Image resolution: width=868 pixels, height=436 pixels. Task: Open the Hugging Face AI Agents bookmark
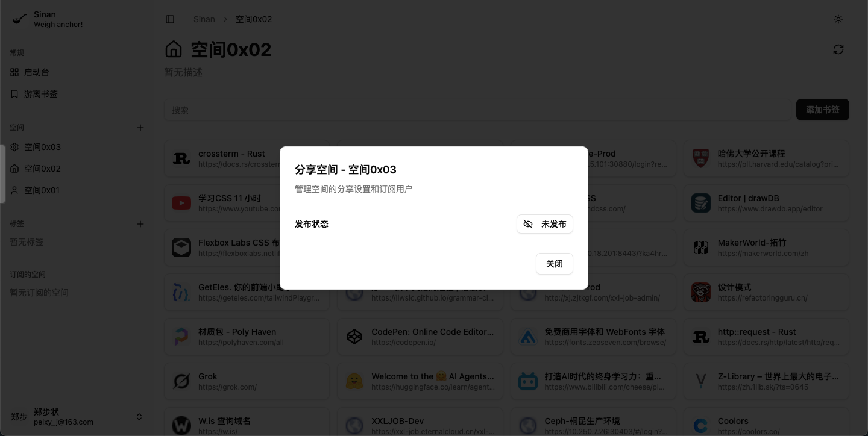(420, 381)
